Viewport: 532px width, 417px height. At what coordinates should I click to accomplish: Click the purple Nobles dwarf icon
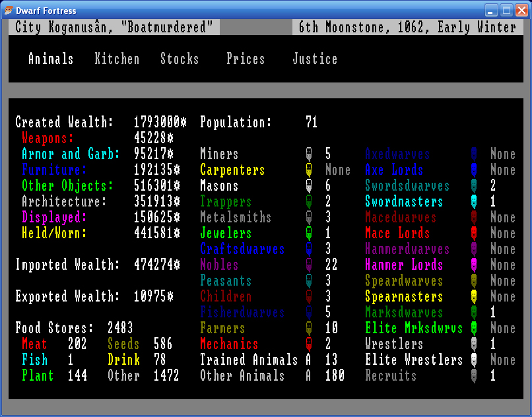pyautogui.click(x=309, y=265)
